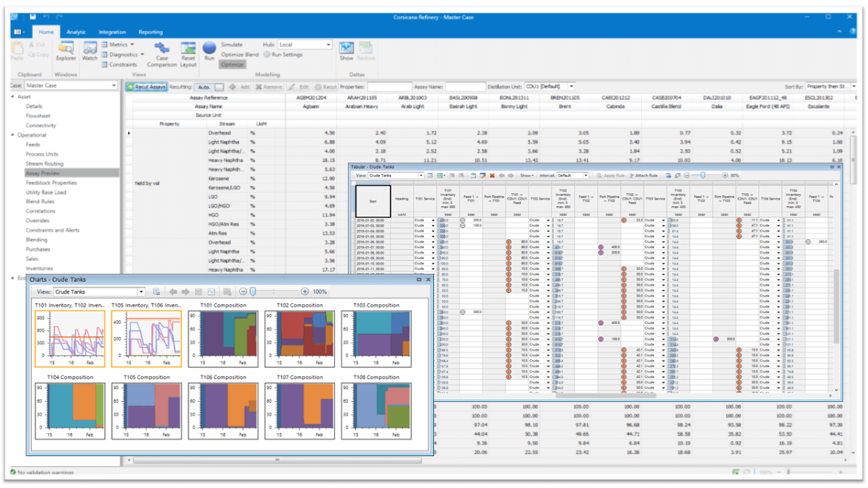Screen dimensions: 868x488
Task: Click the red delete X in Tabular toolbar
Action: tap(493, 176)
